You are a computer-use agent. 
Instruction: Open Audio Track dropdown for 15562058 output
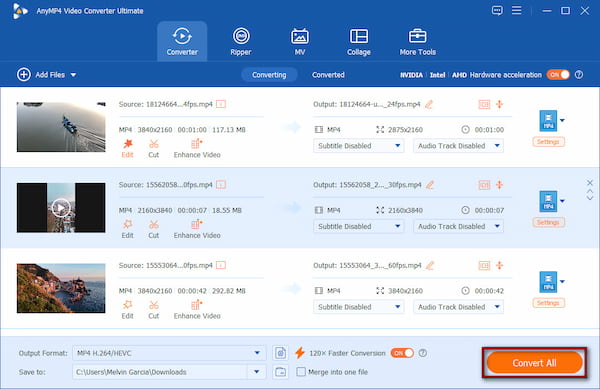click(458, 226)
